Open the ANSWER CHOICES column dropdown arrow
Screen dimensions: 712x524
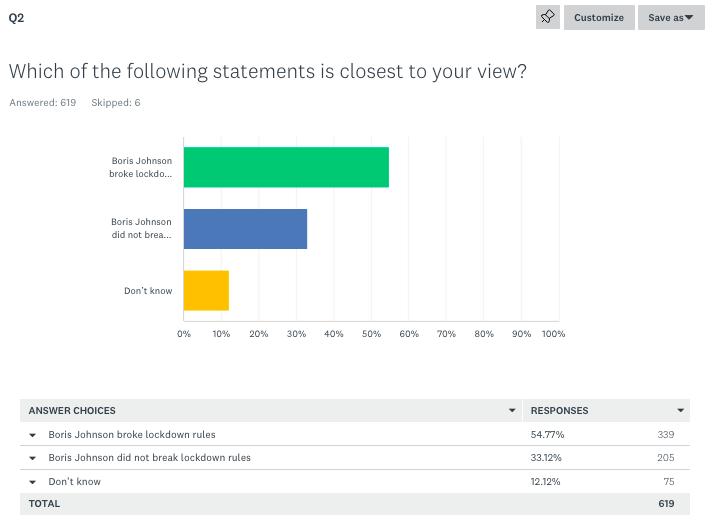pyautogui.click(x=512, y=410)
